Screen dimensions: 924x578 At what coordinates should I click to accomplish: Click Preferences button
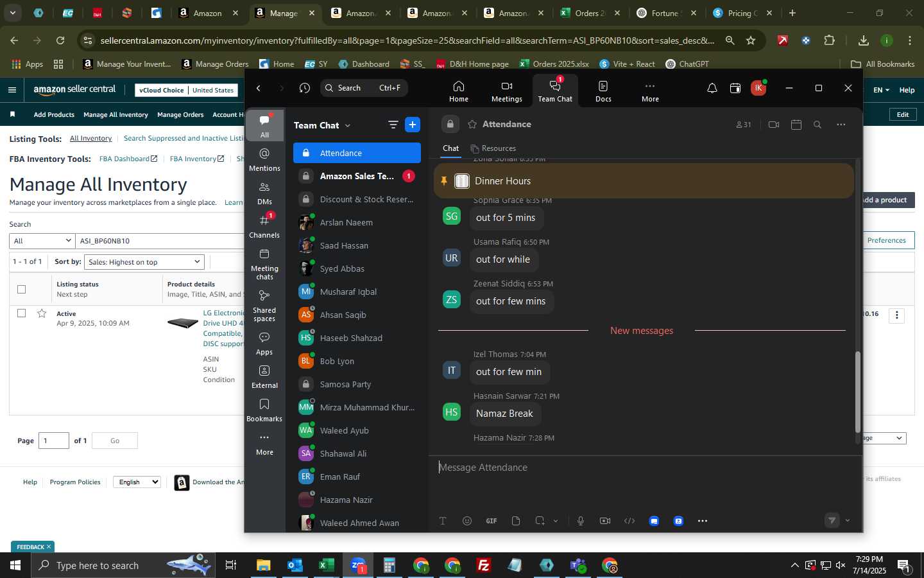[x=887, y=240]
